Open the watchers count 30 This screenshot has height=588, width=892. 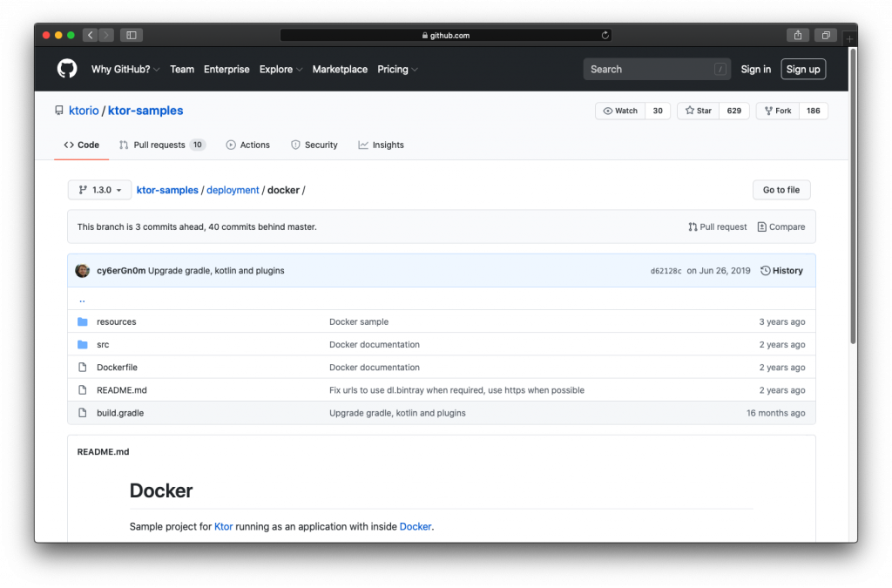coord(658,111)
